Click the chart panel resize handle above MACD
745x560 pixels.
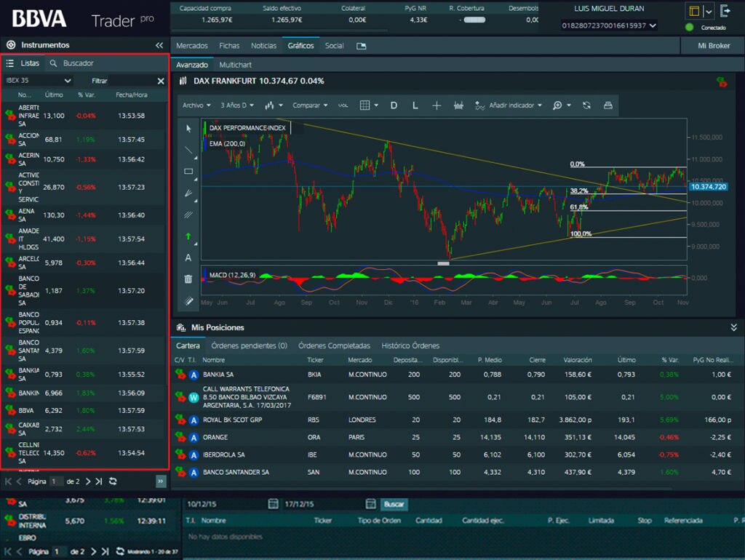click(443, 263)
